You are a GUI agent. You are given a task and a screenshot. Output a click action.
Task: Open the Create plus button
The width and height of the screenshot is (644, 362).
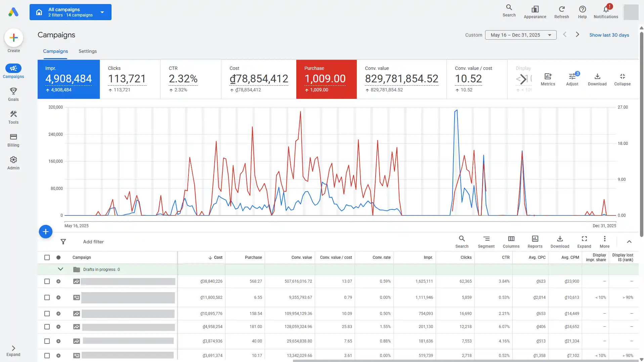point(14,38)
